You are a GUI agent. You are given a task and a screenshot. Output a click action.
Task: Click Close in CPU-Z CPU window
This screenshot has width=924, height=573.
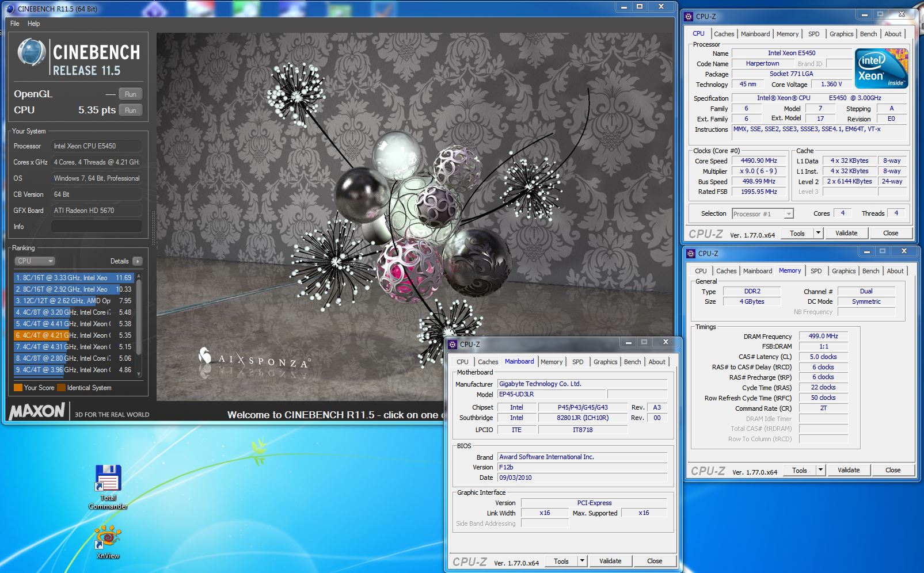pos(891,233)
